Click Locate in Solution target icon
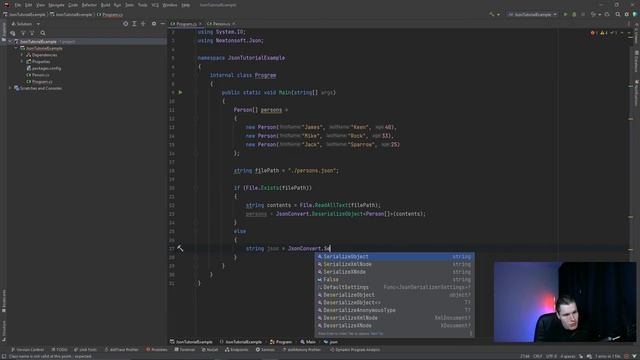 tap(125, 24)
